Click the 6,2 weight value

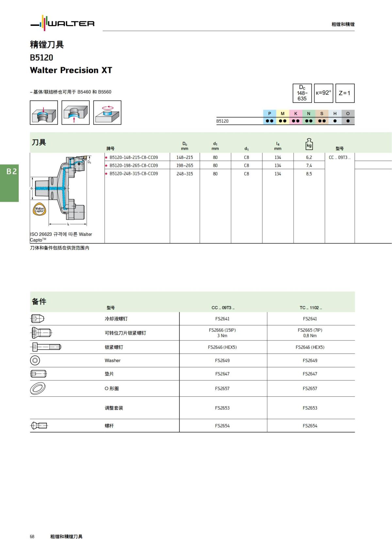[309, 157]
